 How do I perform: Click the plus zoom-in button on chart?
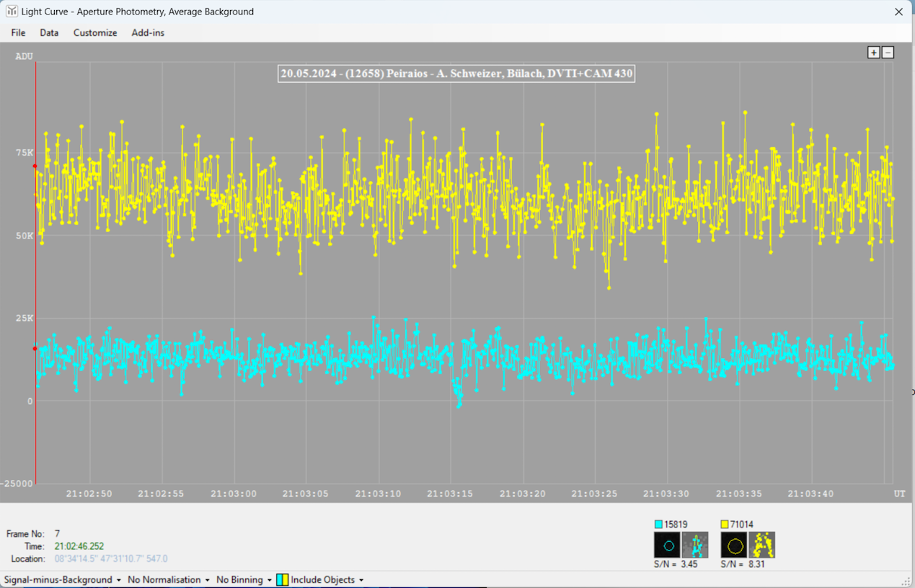coord(873,53)
